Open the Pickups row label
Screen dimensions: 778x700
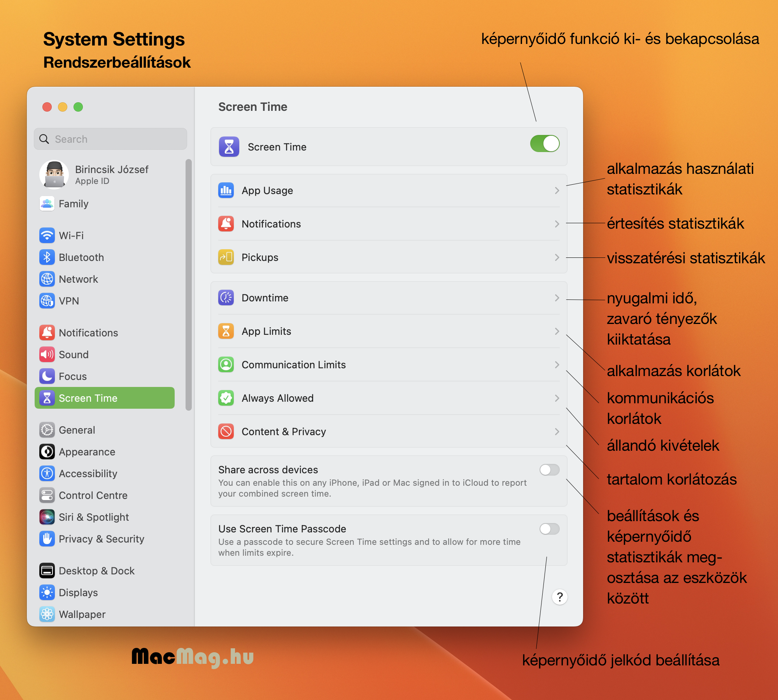[260, 257]
